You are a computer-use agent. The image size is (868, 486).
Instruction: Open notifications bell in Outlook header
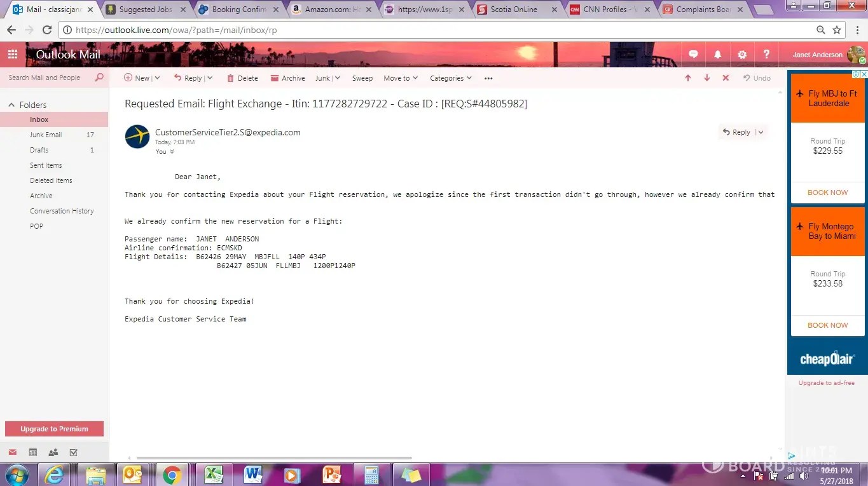tap(718, 55)
